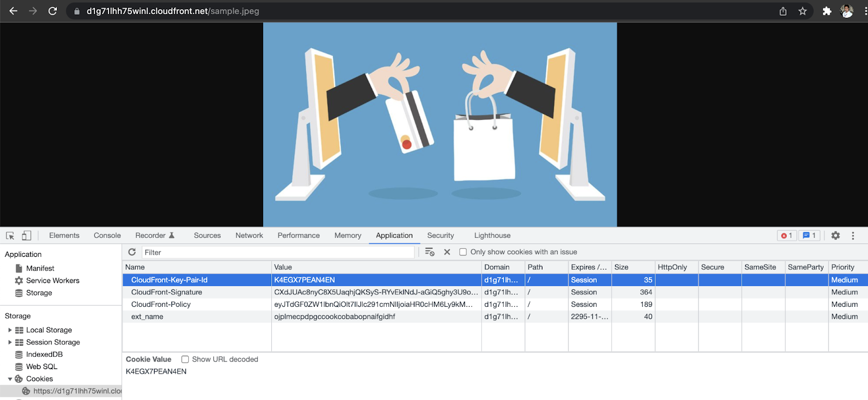868x400 pixels.
Task: Select the ext_name cookie row
Action: tap(495, 317)
